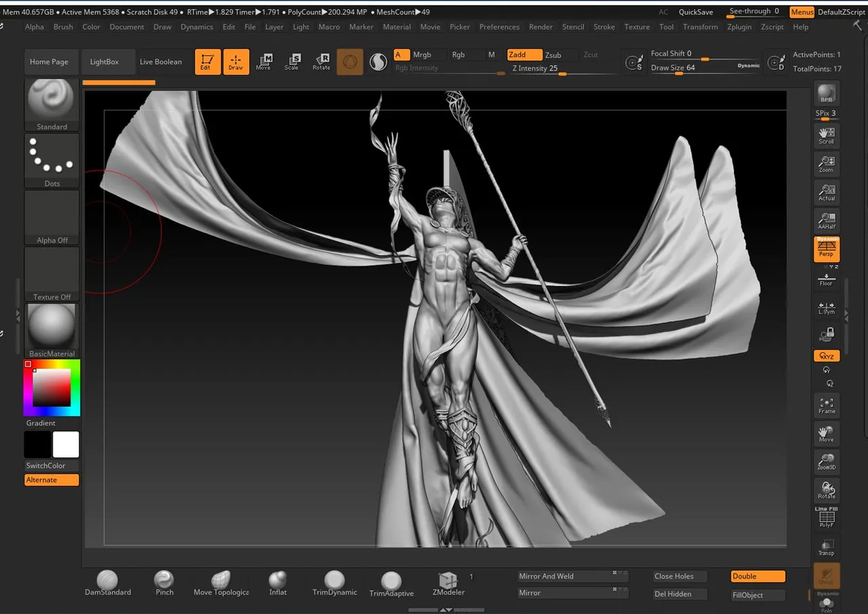Select the DamStandard brush icon
This screenshot has width=868, height=614.
pyautogui.click(x=107, y=581)
